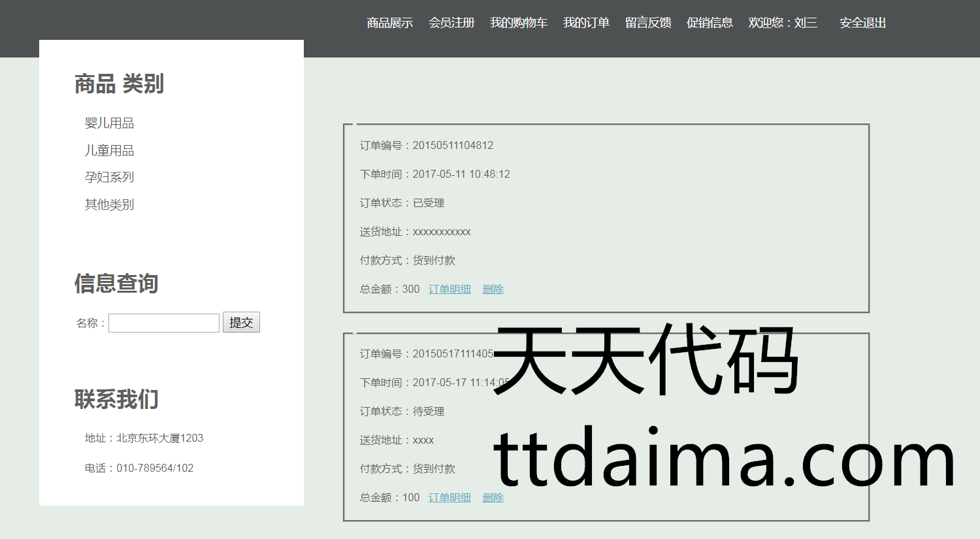Open 促销信息 promotions page
Viewport: 980px width, 539px height.
[x=710, y=23]
